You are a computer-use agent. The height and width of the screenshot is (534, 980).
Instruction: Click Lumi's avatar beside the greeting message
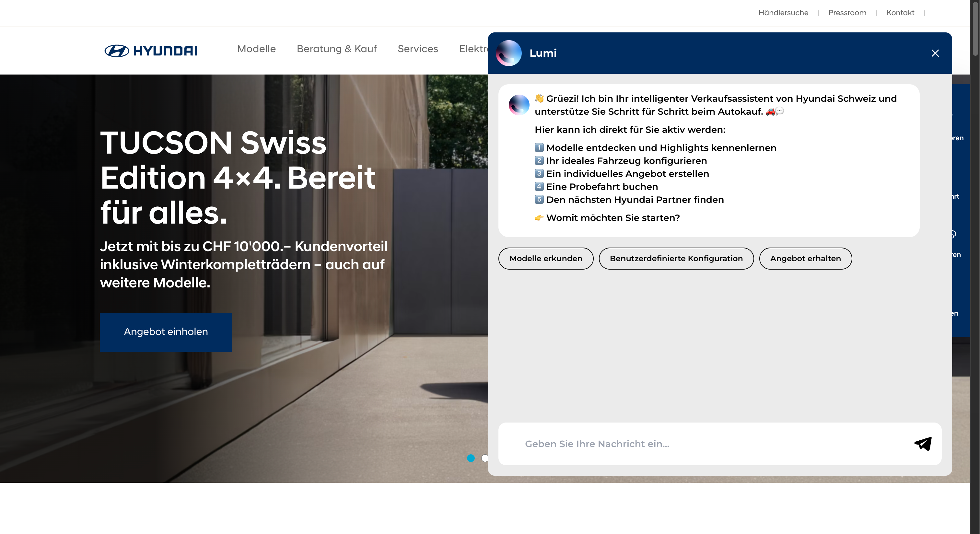519,105
